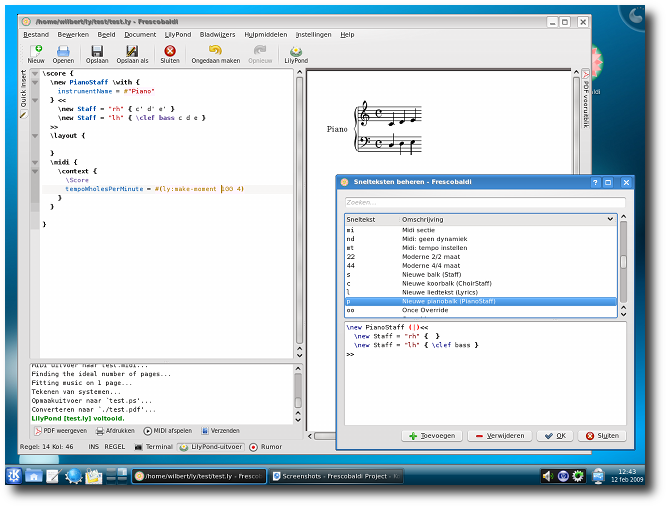Click the volume speaker tray icon
This screenshot has height=506, width=666.
pos(548,476)
